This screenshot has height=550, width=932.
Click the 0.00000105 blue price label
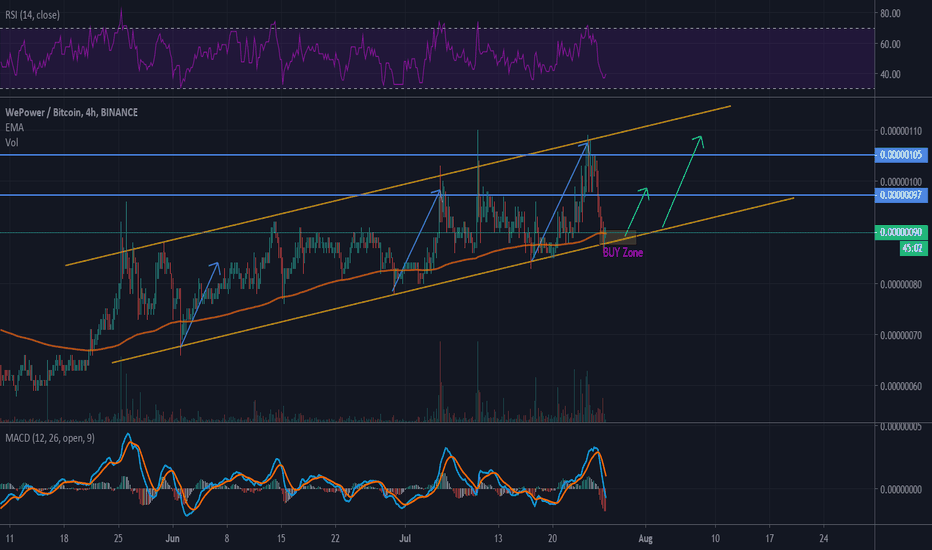(x=901, y=155)
